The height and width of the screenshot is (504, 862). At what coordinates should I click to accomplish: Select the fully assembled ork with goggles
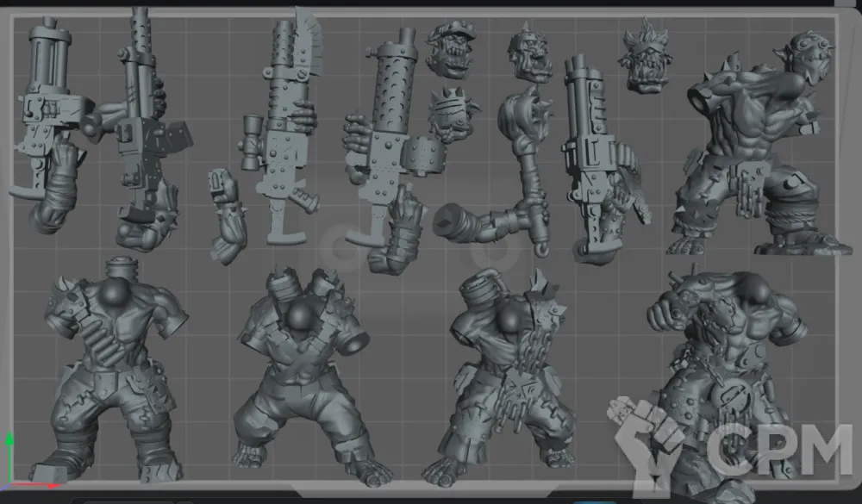click(x=759, y=143)
